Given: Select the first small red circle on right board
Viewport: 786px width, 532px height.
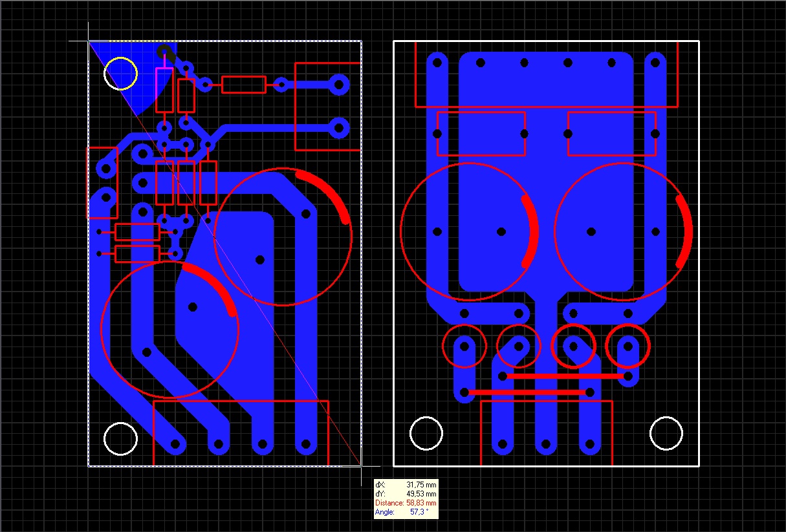Looking at the screenshot, I should (464, 345).
